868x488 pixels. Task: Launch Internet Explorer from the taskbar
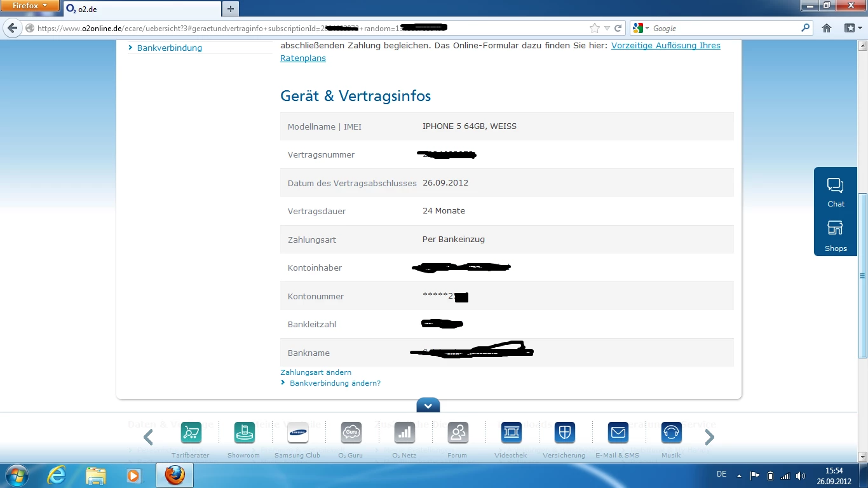[57, 475]
